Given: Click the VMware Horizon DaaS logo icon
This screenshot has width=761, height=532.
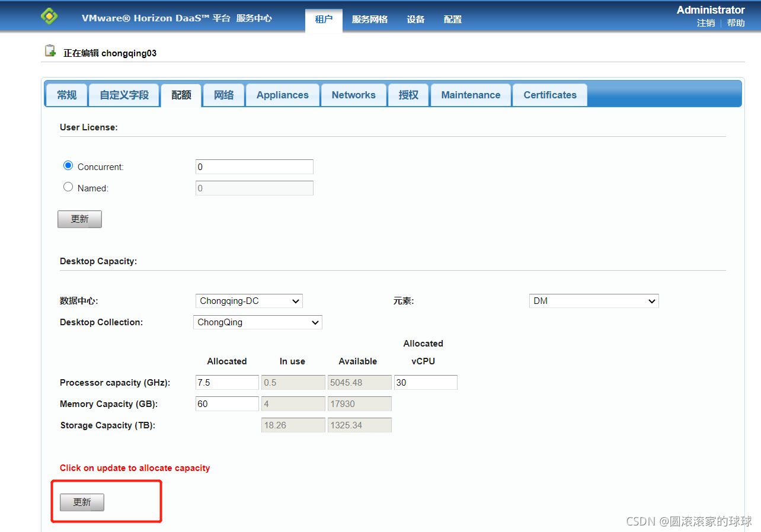Looking at the screenshot, I should 49,16.
